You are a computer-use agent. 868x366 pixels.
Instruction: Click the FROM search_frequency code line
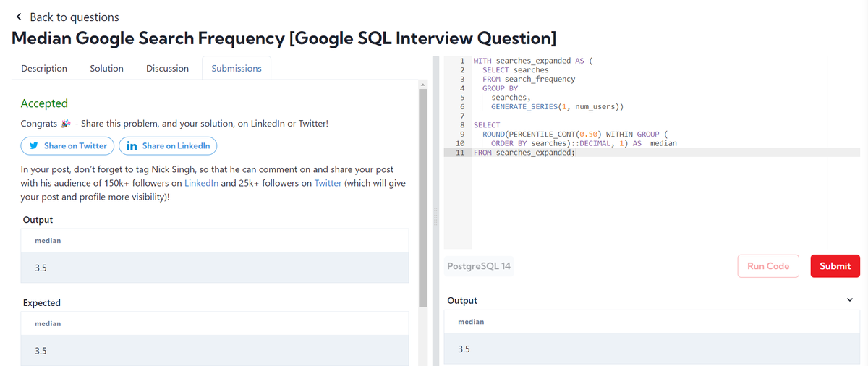coord(529,79)
